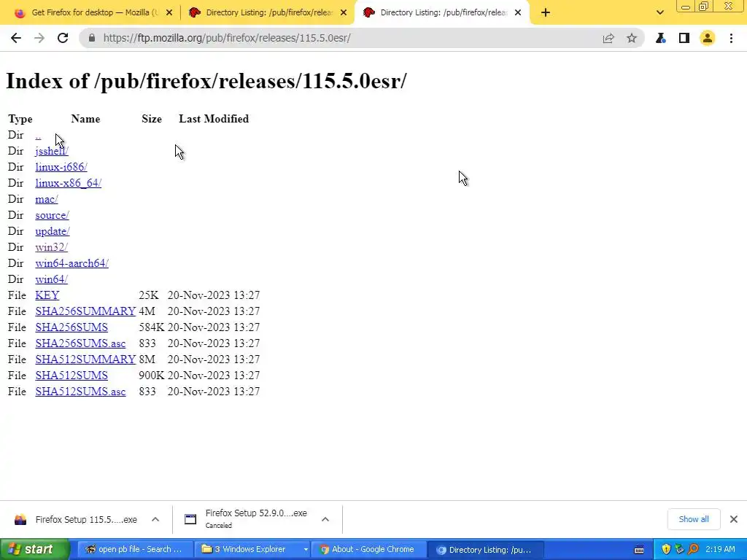Open the SHA256SUMS.asc file
The height and width of the screenshot is (560, 747).
80,343
